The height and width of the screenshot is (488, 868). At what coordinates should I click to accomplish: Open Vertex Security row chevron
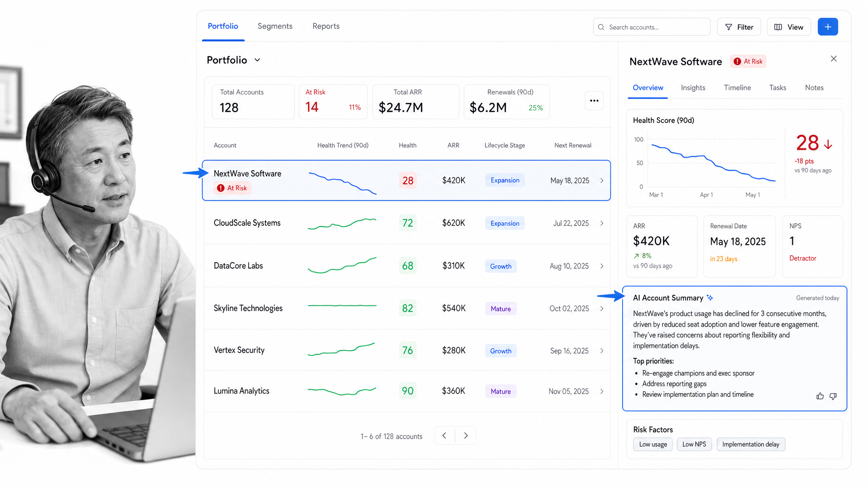pyautogui.click(x=602, y=351)
